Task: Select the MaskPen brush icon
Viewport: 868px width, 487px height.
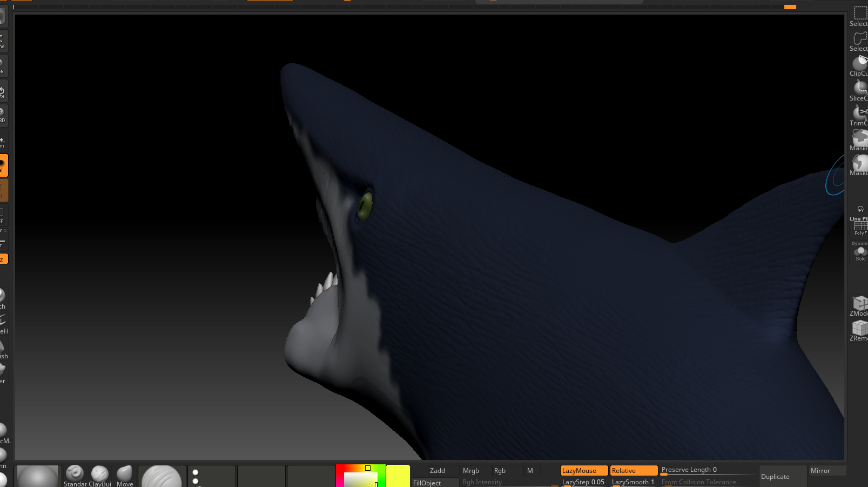Action: coord(859,141)
